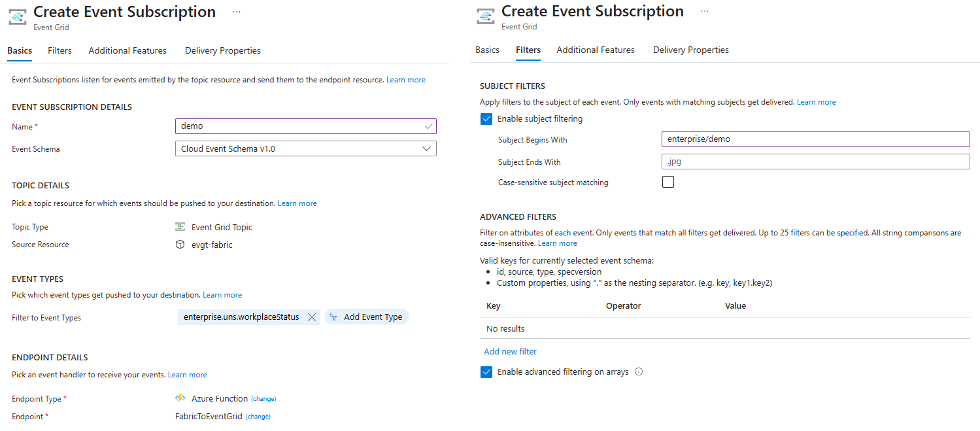Screen dimensions: 980x431
Task: Click change link next to Azure Function
Action: tap(263, 399)
